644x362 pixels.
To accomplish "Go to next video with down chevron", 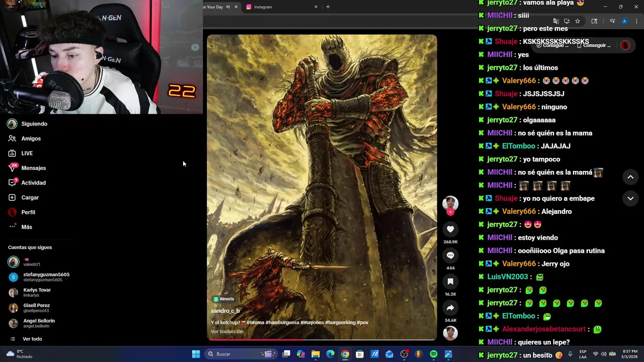I will pyautogui.click(x=630, y=199).
